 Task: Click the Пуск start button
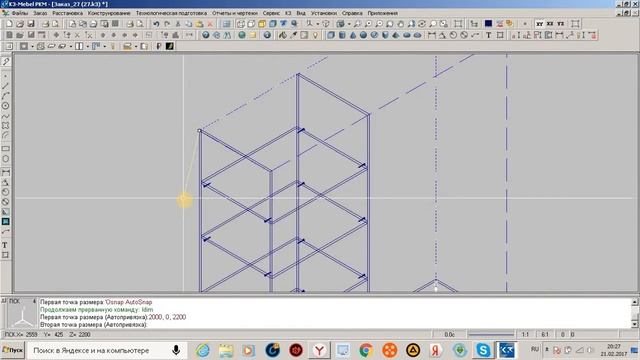coord(13,350)
